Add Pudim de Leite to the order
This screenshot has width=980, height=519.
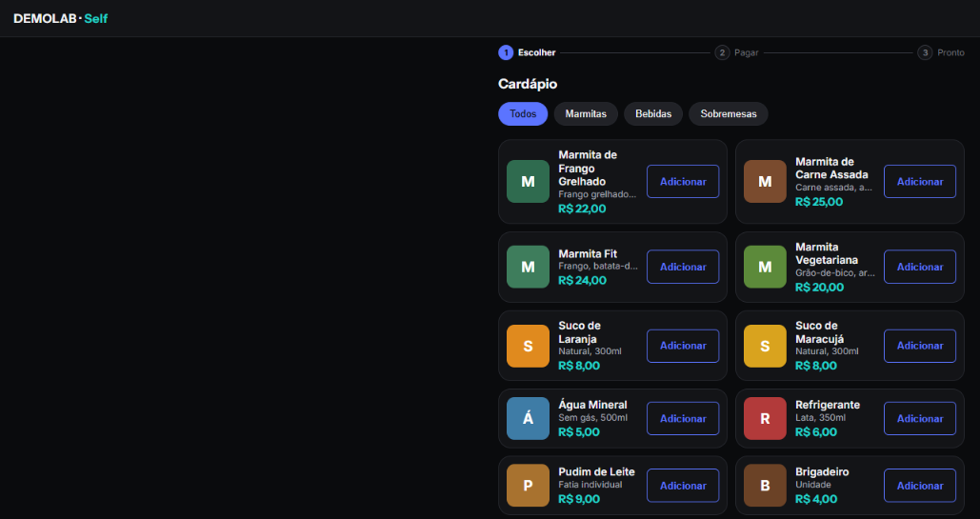point(683,486)
